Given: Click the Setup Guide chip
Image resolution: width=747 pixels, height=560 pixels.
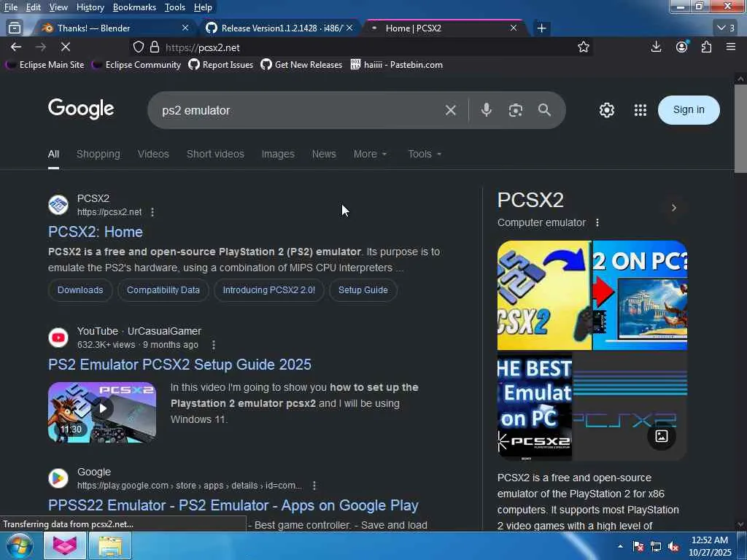Looking at the screenshot, I should 363,290.
